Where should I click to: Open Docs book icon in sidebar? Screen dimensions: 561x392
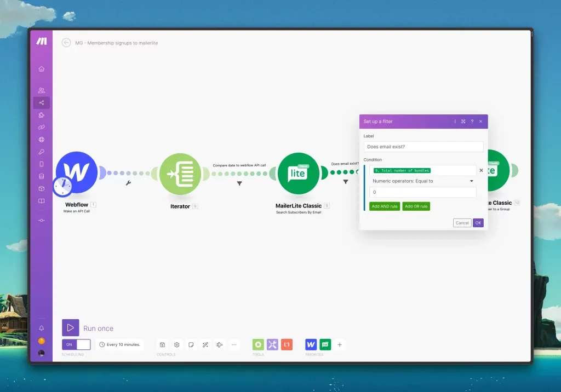click(x=42, y=201)
